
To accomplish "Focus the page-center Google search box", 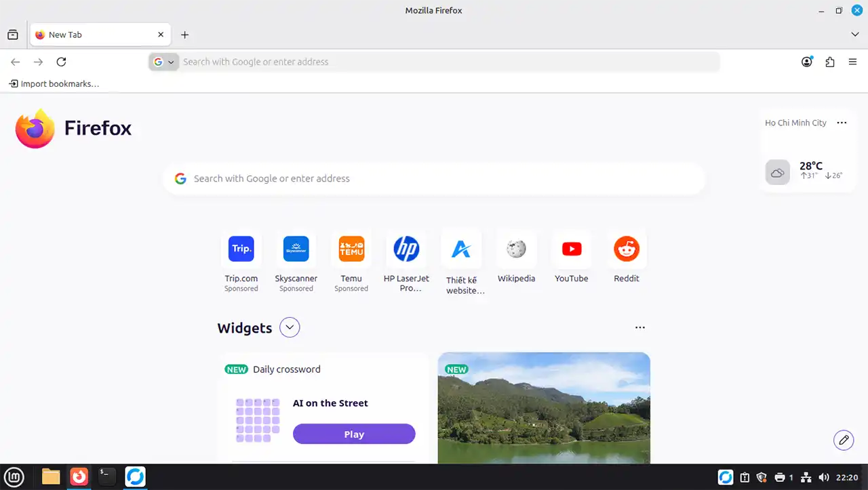I will (x=434, y=179).
